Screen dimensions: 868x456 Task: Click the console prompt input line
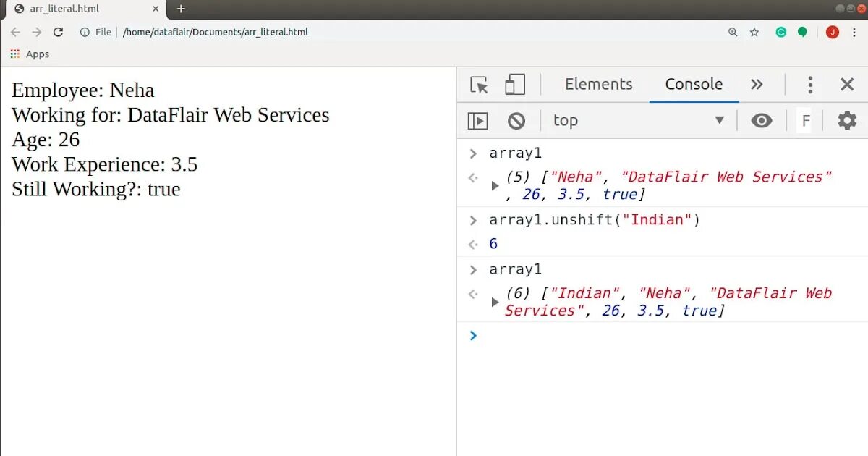pos(662,335)
